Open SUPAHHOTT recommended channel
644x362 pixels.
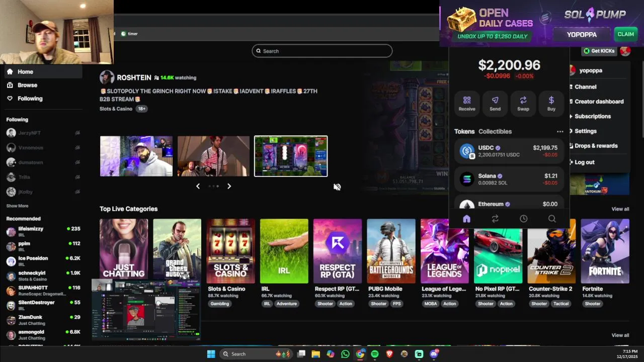point(43,291)
